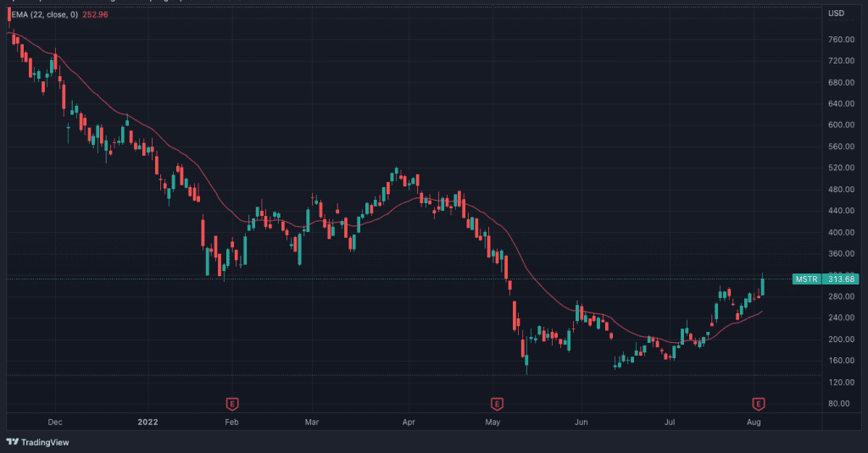Click the 200.00 price axis label
The height and width of the screenshot is (453, 868).
(842, 339)
